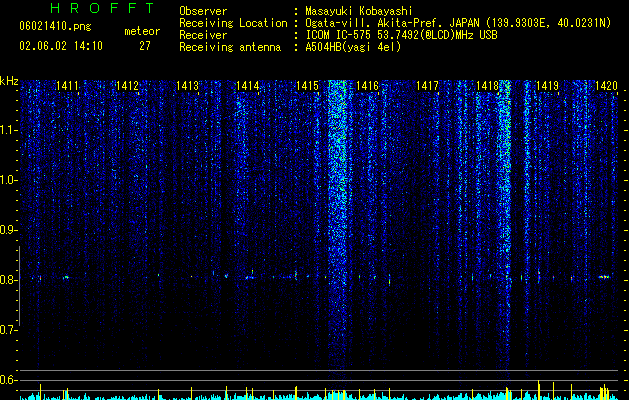Click the Observer label
This screenshot has width=629, height=400.
tap(203, 11)
